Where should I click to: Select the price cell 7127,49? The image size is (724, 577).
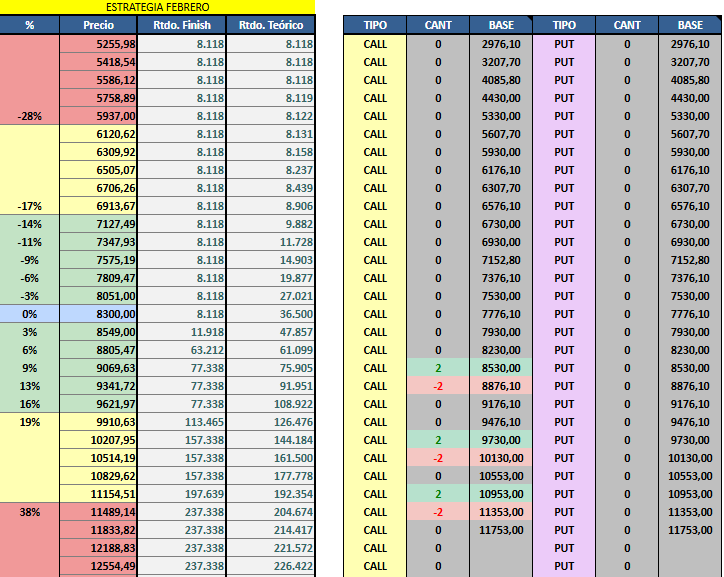(x=98, y=224)
